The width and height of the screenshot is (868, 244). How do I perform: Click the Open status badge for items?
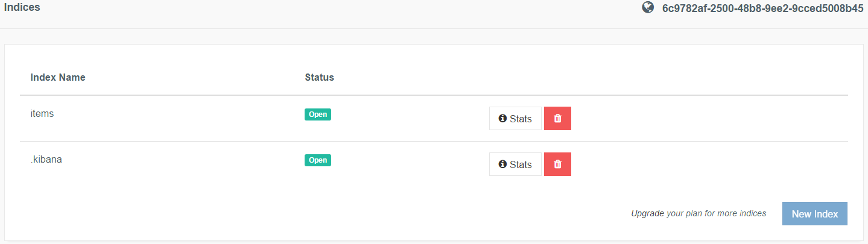pyautogui.click(x=318, y=114)
